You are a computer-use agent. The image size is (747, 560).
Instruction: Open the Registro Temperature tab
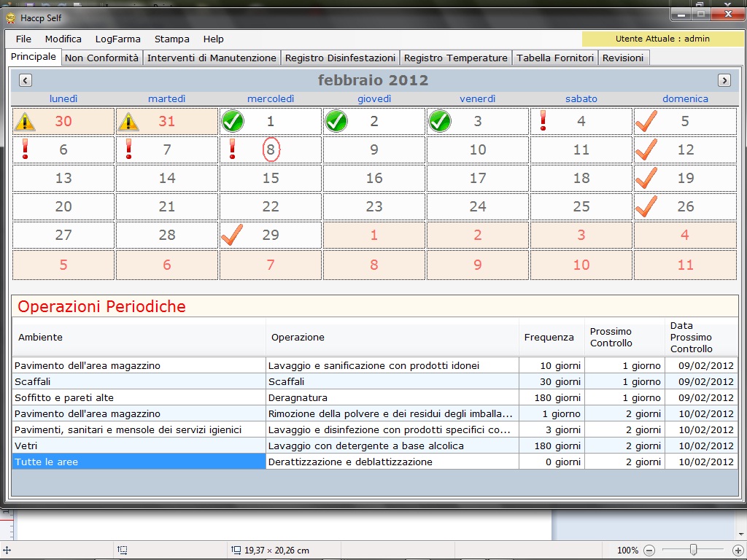point(455,58)
